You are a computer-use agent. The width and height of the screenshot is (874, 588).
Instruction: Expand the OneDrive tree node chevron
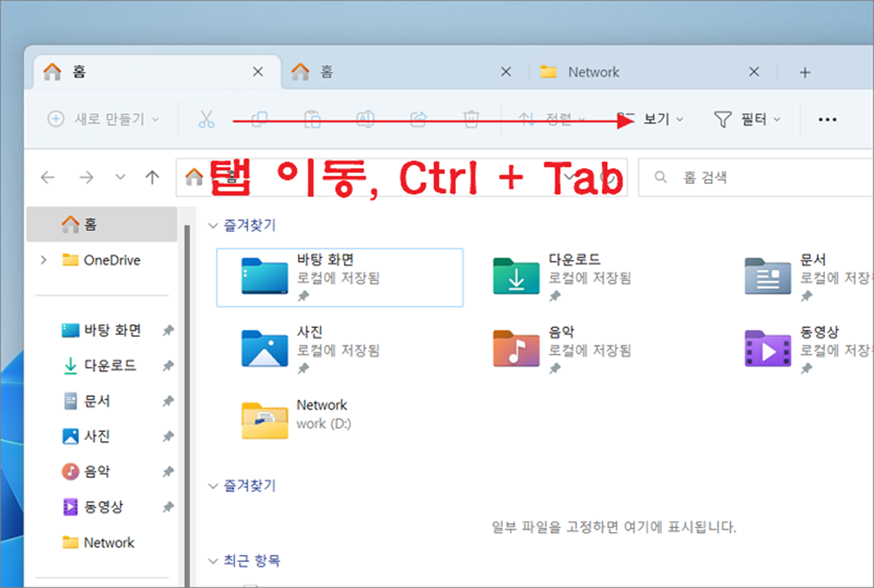[x=44, y=260]
